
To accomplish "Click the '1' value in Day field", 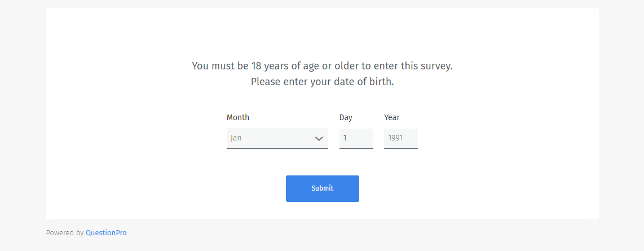I will pos(345,138).
